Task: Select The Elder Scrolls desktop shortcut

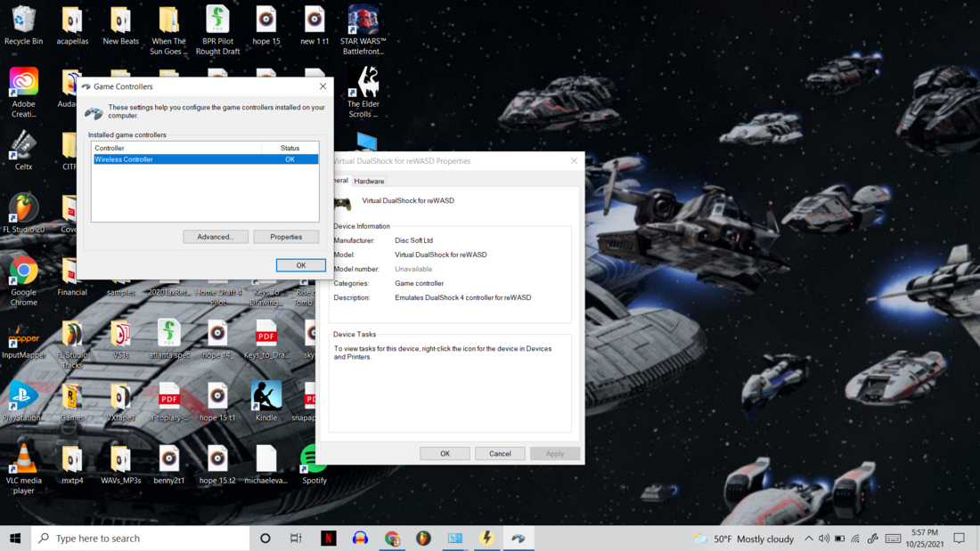Action: [x=363, y=93]
